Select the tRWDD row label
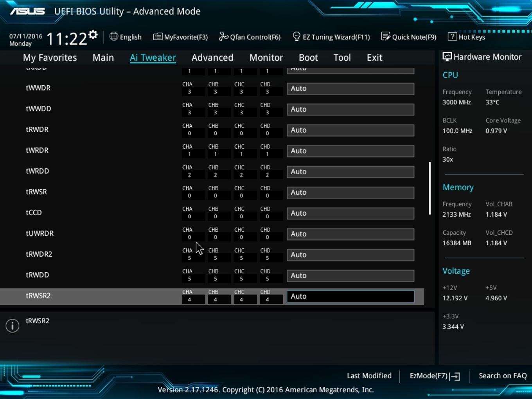The width and height of the screenshot is (532, 399). point(37,275)
